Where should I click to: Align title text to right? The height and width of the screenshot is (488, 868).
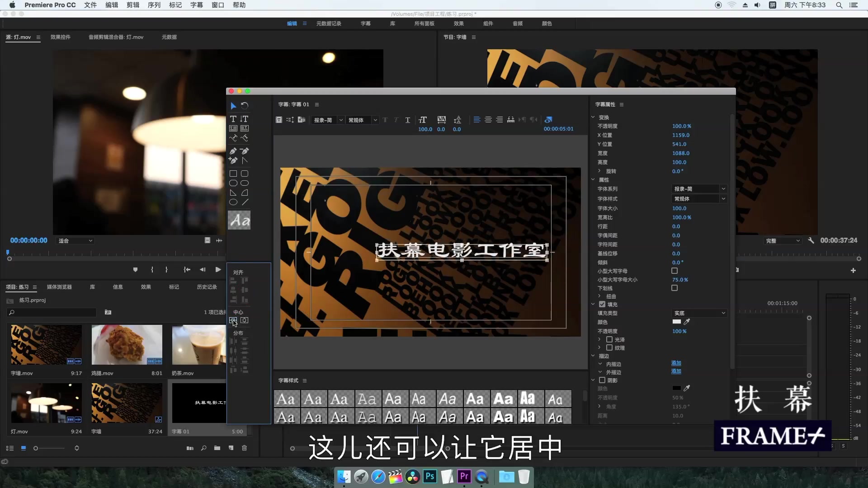(500, 120)
